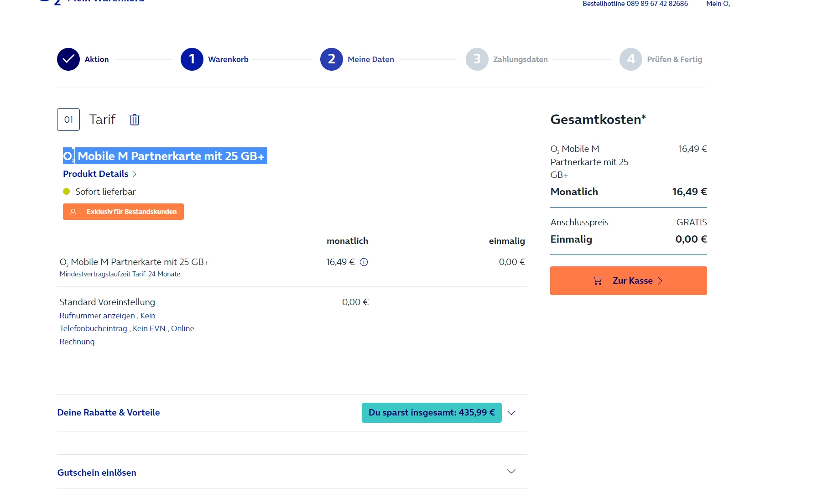Click 'Standard Voreinstellung' row label
Image resolution: width=838 pixels, height=504 pixels.
click(107, 302)
